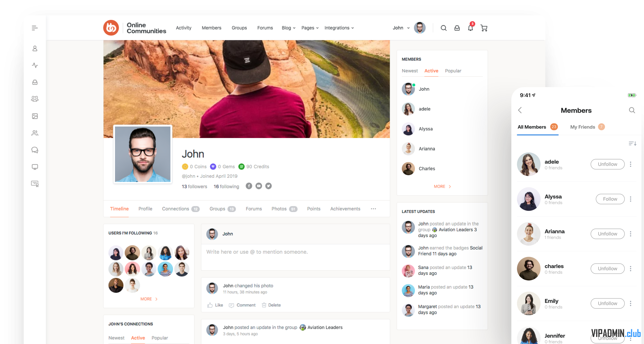
Task: Open the inbox icon in left sidebar
Action: click(x=35, y=82)
